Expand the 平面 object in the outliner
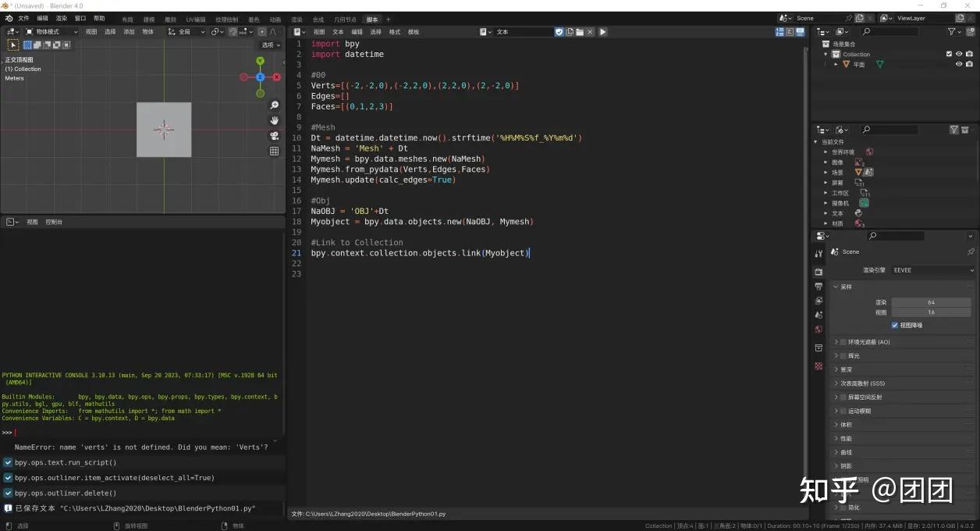This screenshot has height=531, width=980. pos(836,64)
